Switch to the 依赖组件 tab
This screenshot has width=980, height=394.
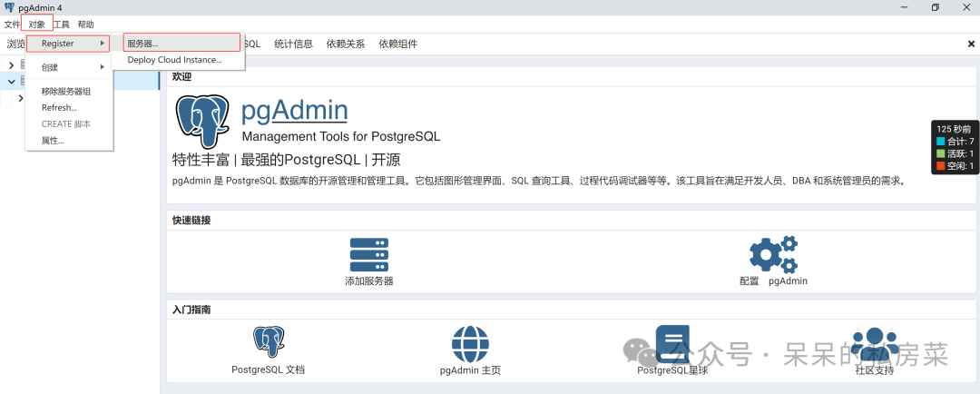[398, 44]
